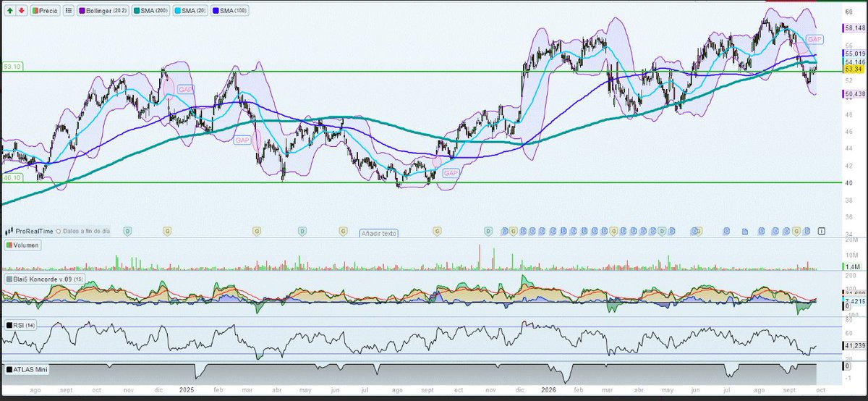Click the 58,148 upper Bollinger value tag
868x401 pixels.
(855, 28)
